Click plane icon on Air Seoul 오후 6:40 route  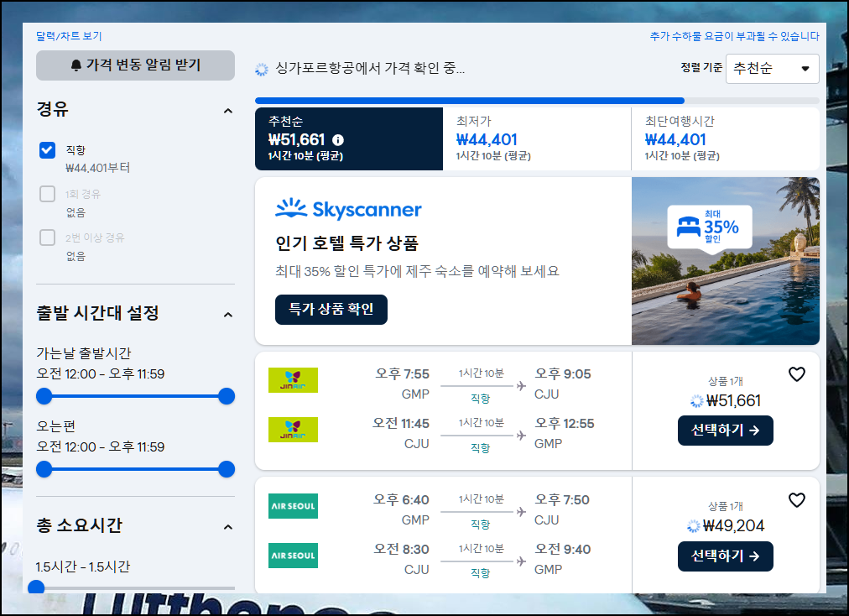coord(521,511)
